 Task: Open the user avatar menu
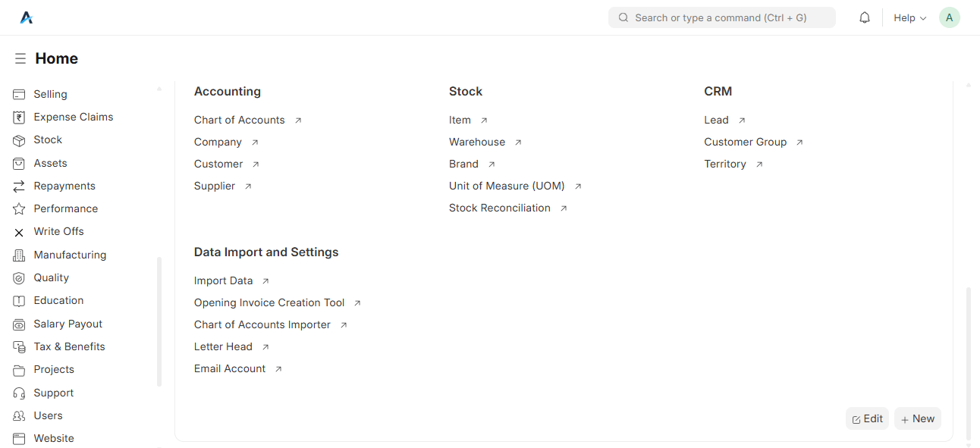pos(949,17)
